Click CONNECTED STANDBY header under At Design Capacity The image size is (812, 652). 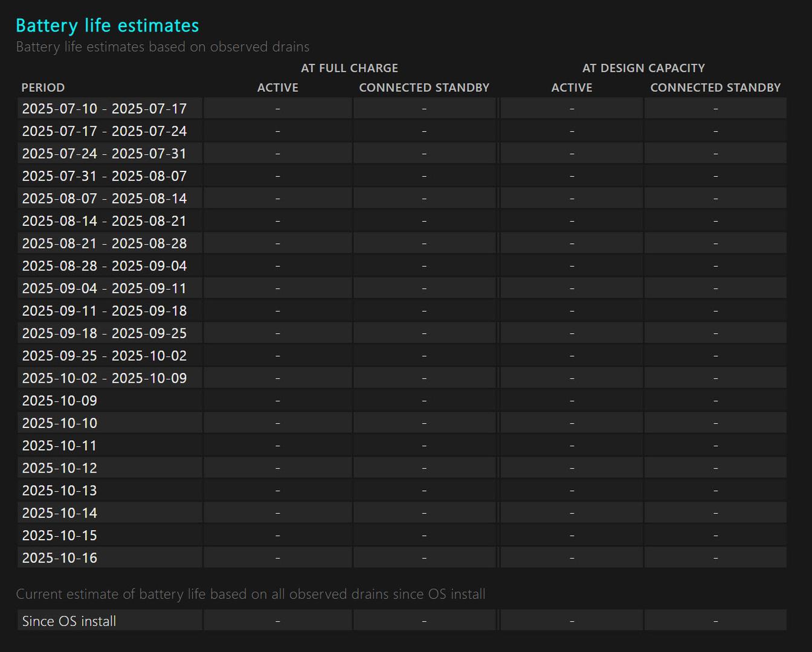tap(715, 88)
